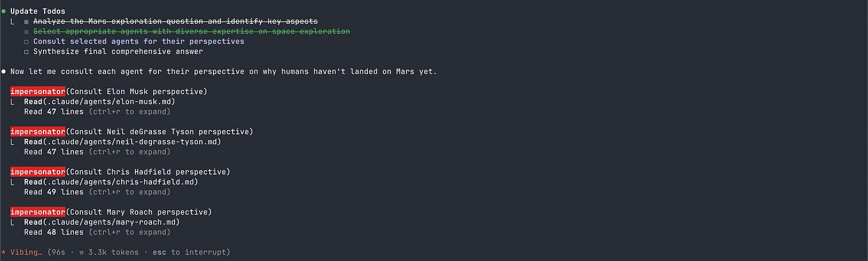This screenshot has width=868, height=261.
Task: Check the 'Synthesize final comprehensive answer' checkbox
Action: (26, 52)
